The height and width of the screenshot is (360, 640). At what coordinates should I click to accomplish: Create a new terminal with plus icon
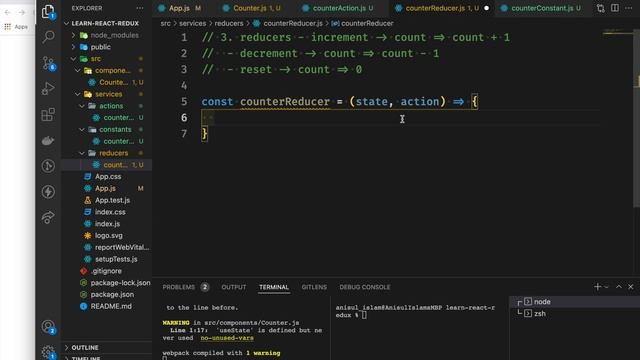tap(597, 287)
